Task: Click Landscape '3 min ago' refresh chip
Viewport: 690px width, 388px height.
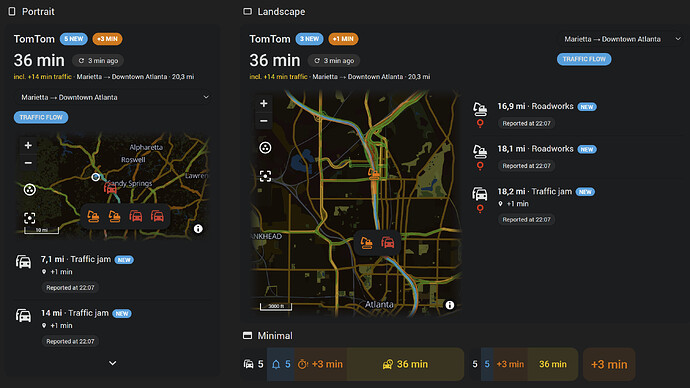Action: (334, 61)
